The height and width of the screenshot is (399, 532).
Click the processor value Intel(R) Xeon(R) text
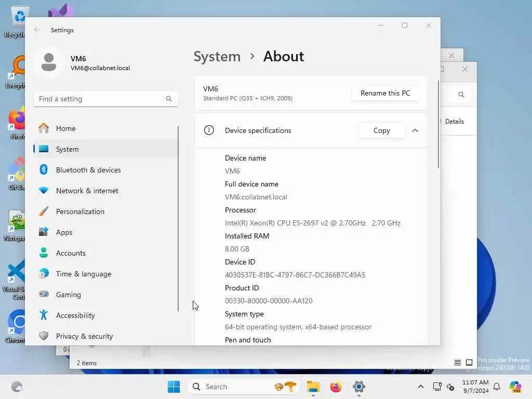[x=312, y=223]
